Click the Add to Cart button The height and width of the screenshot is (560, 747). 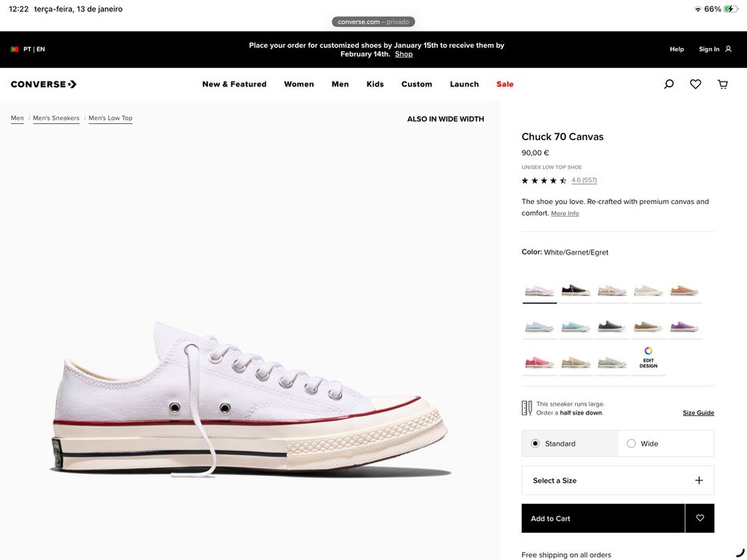click(x=603, y=518)
